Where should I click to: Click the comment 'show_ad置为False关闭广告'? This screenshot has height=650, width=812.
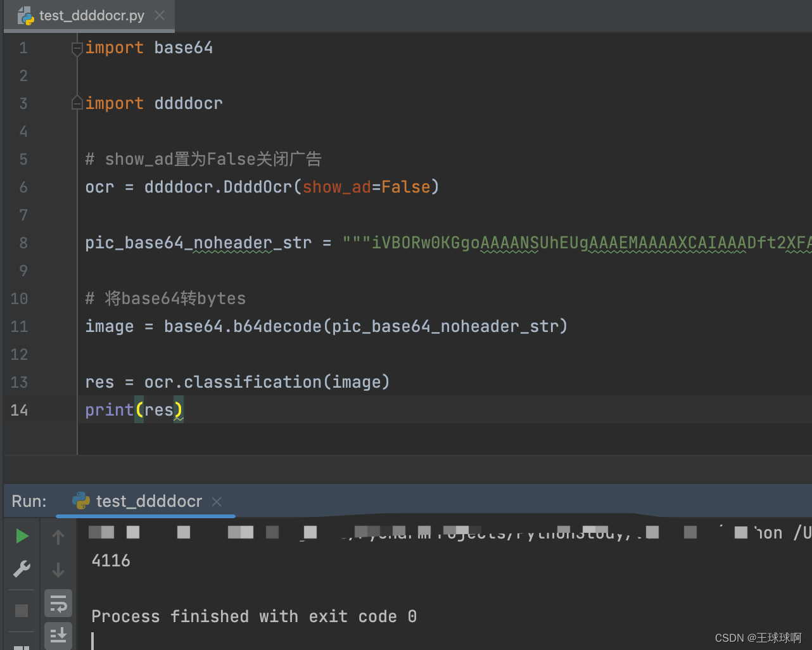coord(203,159)
